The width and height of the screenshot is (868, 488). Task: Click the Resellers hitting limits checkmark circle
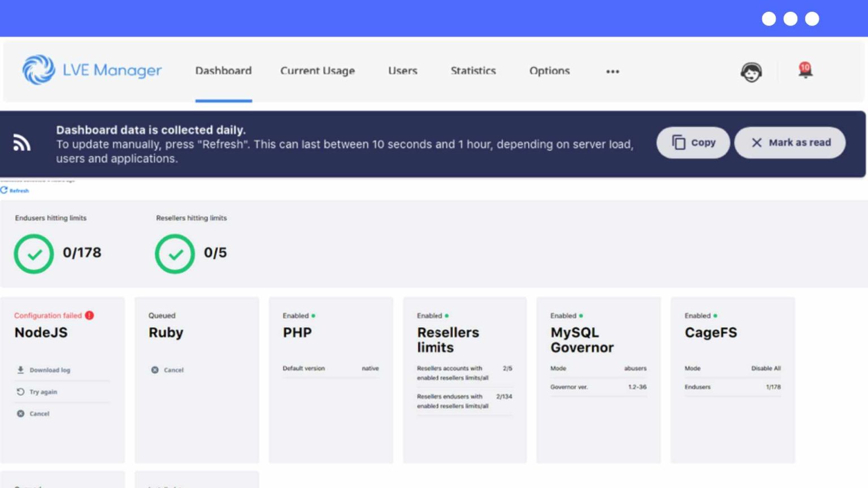point(175,254)
